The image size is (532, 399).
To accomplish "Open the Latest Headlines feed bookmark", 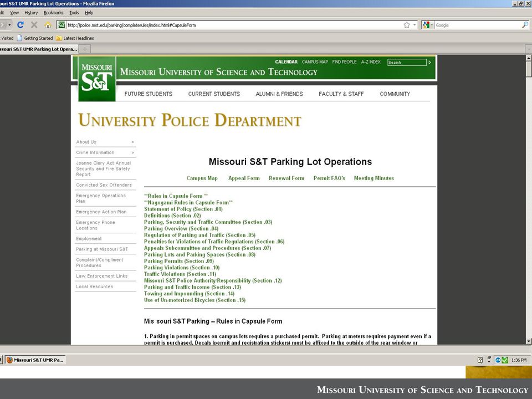I will click(x=75, y=38).
